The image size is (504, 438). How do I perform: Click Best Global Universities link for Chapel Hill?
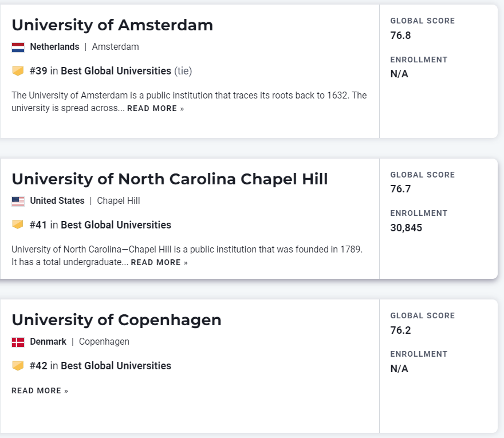pos(116,225)
